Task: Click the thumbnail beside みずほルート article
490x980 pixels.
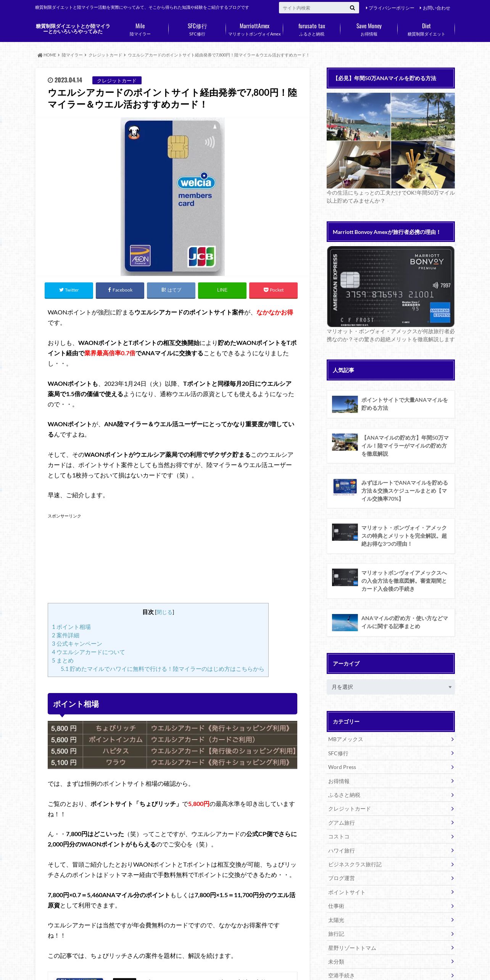Action: pyautogui.click(x=345, y=487)
